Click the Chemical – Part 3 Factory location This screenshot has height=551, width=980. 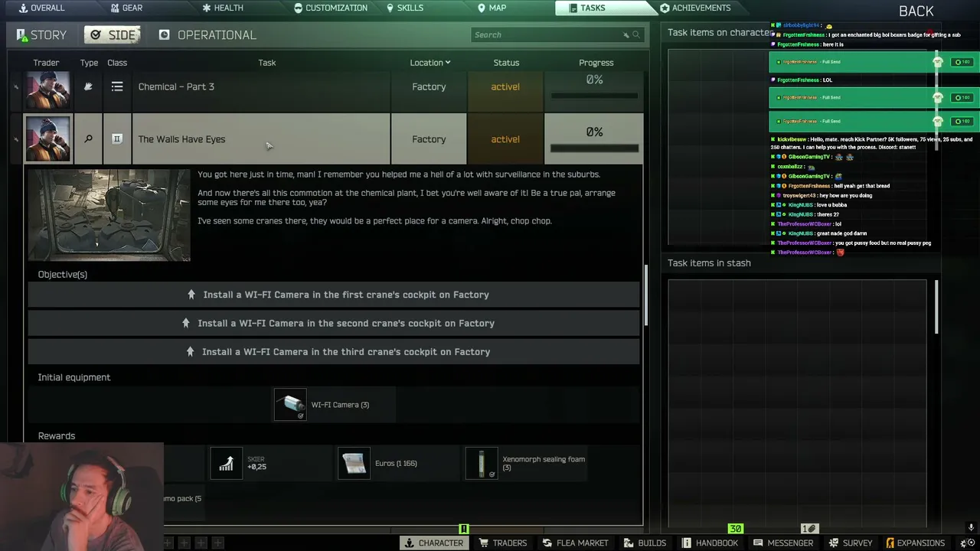coord(429,86)
